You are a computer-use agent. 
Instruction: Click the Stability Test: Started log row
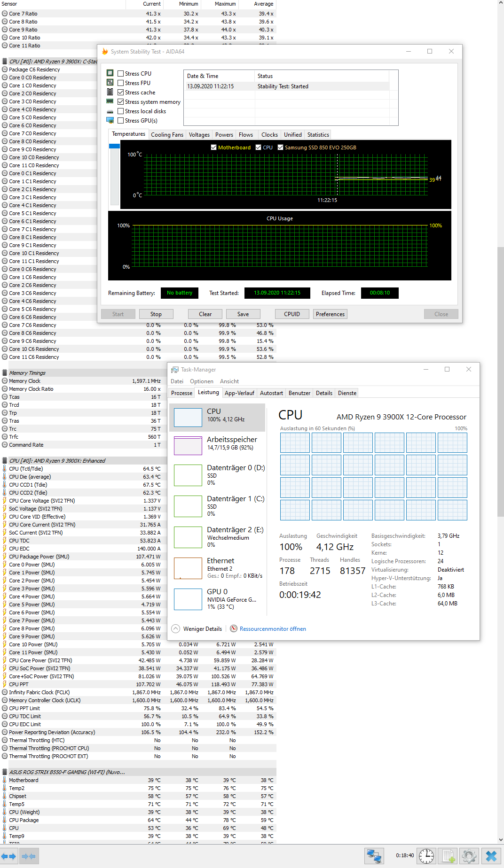(x=286, y=86)
